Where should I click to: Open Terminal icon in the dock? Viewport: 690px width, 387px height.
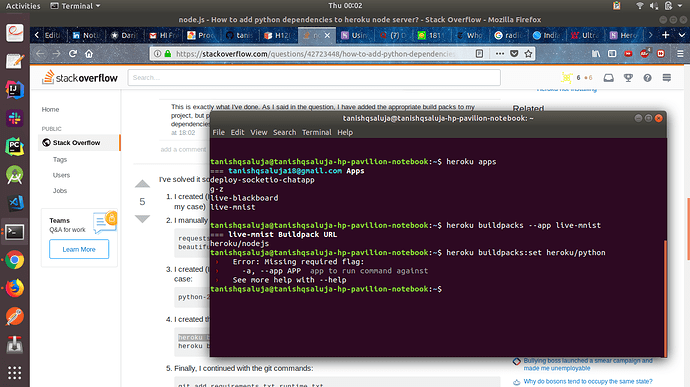pos(15,232)
